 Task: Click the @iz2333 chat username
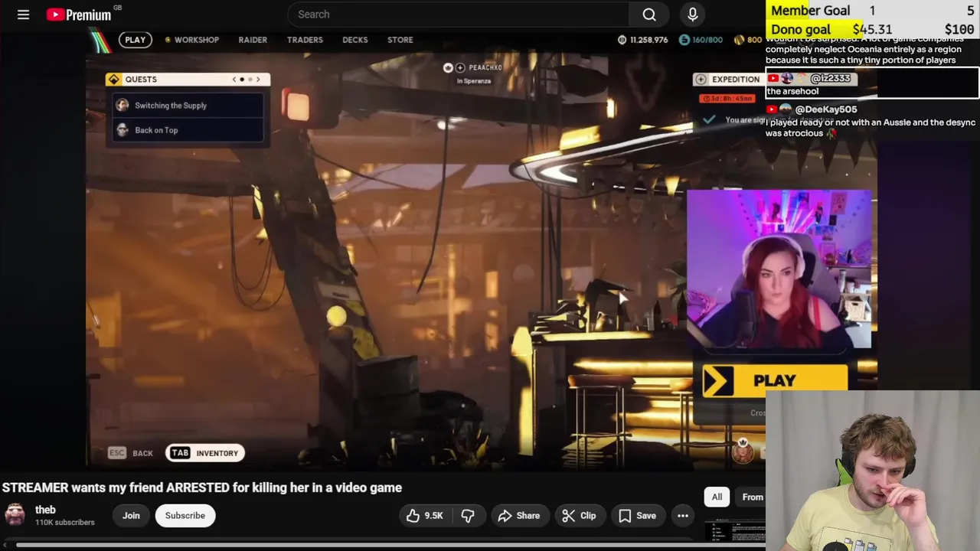(830, 79)
